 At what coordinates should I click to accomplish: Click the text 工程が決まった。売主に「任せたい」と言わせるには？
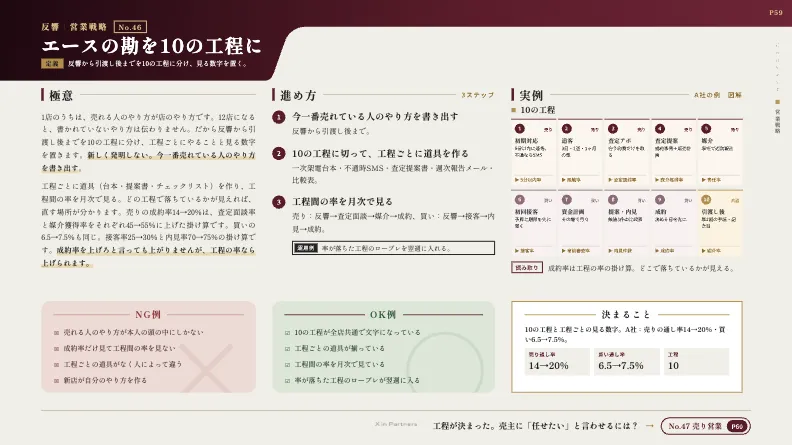pyautogui.click(x=536, y=426)
